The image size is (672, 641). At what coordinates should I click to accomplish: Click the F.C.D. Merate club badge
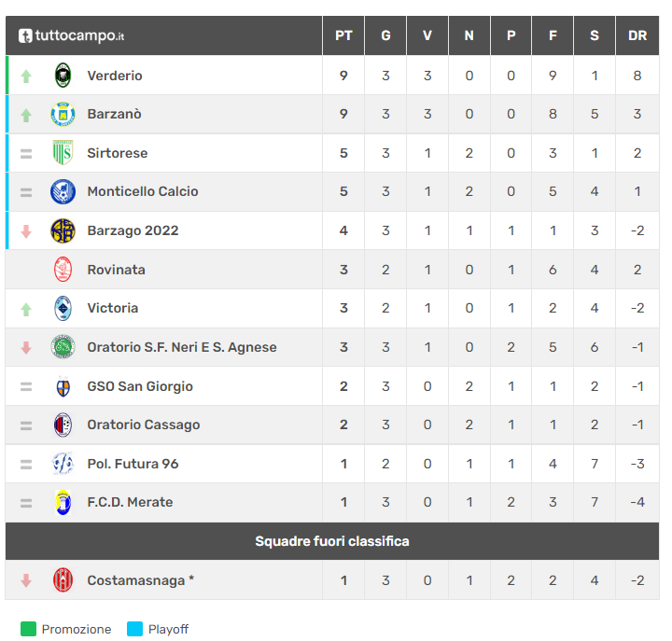coord(63,503)
